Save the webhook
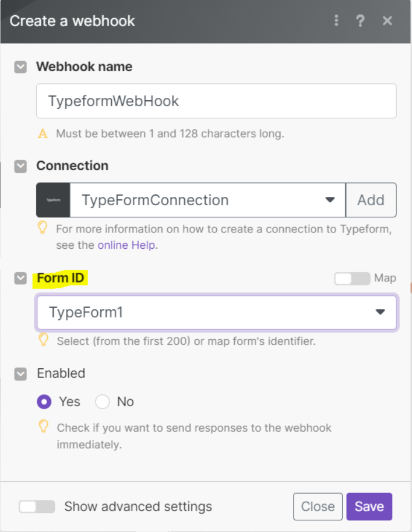 click(369, 506)
